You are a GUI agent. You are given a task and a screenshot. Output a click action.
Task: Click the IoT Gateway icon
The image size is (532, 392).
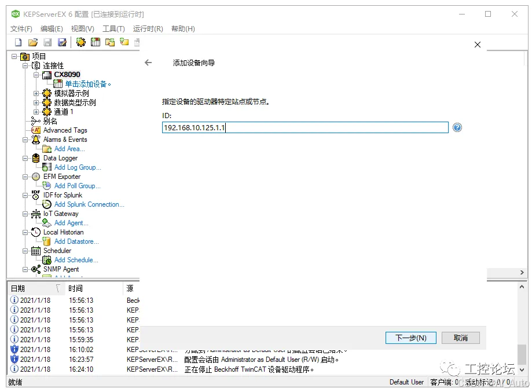36,214
